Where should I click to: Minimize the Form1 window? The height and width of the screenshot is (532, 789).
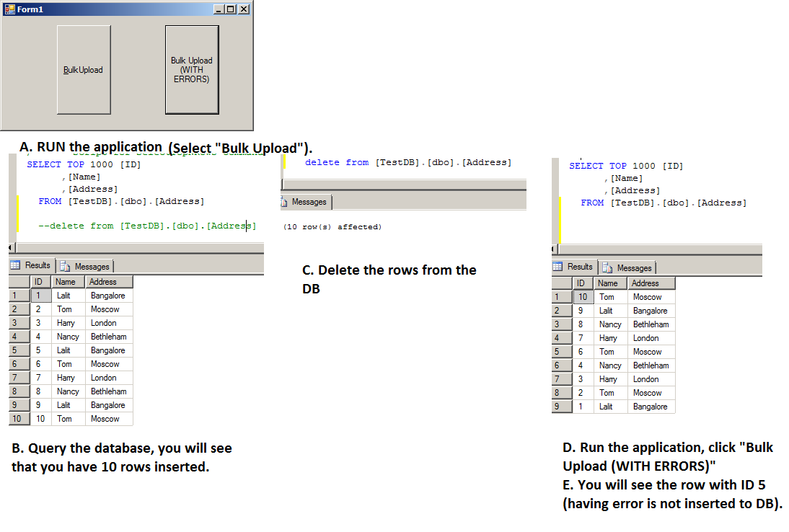219,9
